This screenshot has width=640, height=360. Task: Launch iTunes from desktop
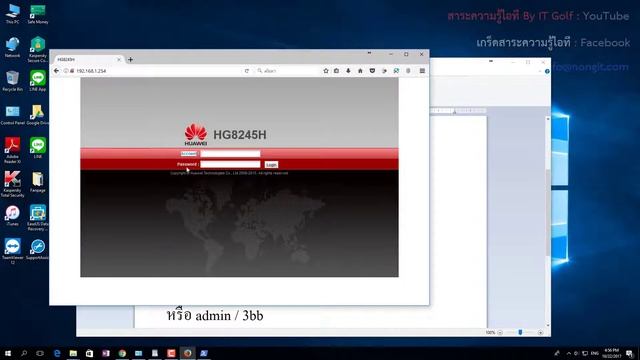point(12,216)
